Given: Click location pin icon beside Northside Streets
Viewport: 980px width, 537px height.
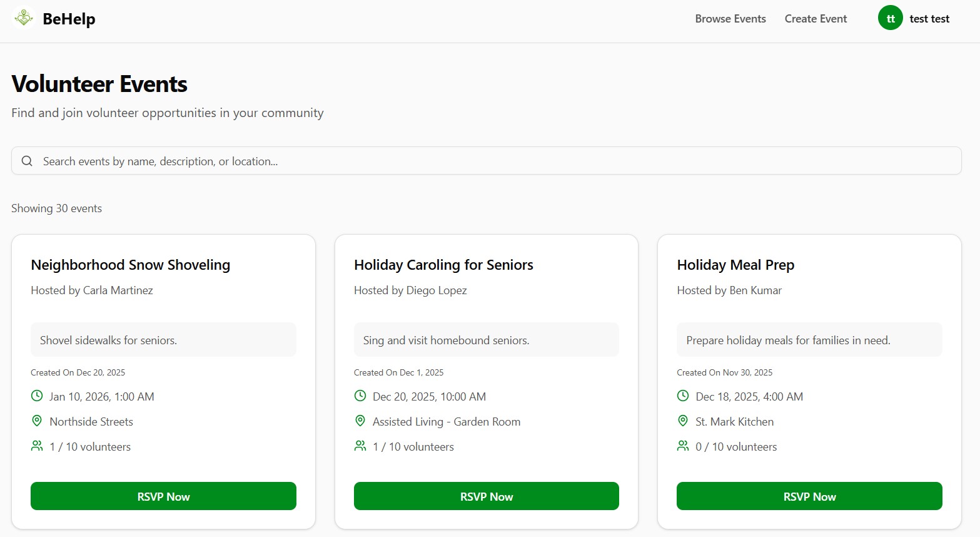Looking at the screenshot, I should 37,421.
